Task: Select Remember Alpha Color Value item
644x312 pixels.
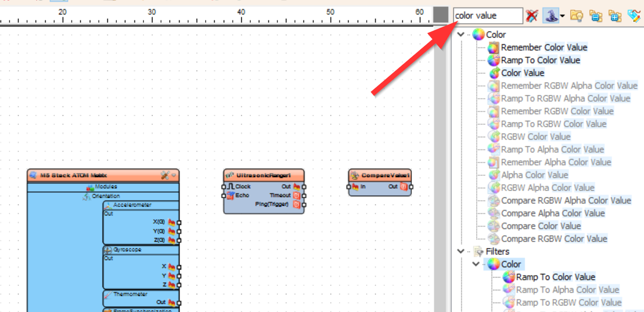Action: click(x=556, y=162)
